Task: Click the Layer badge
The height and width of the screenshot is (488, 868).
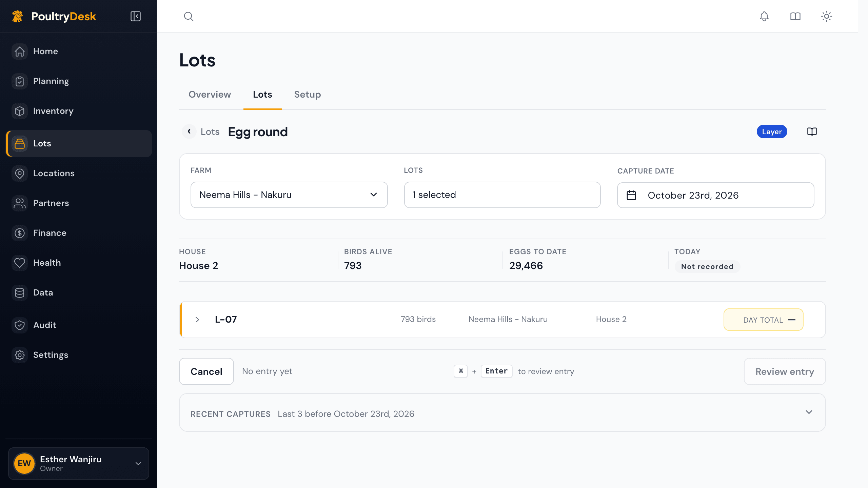Action: 772,131
